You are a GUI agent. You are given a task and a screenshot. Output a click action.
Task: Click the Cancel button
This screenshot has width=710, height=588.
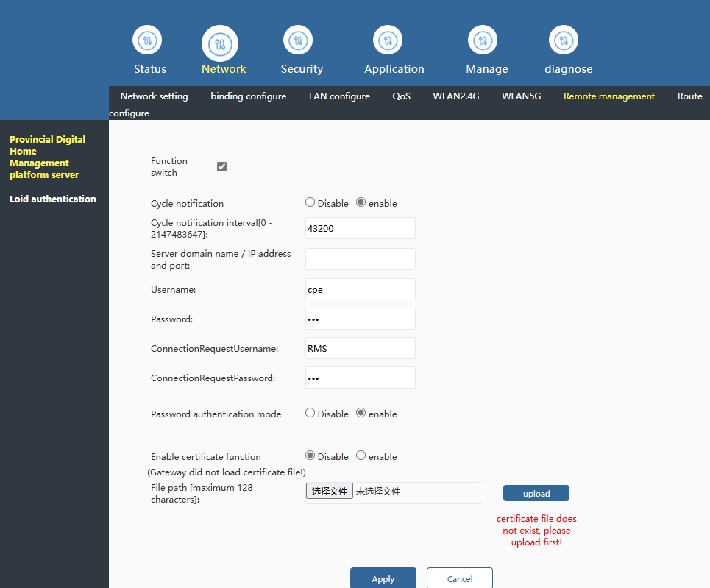[x=460, y=578]
